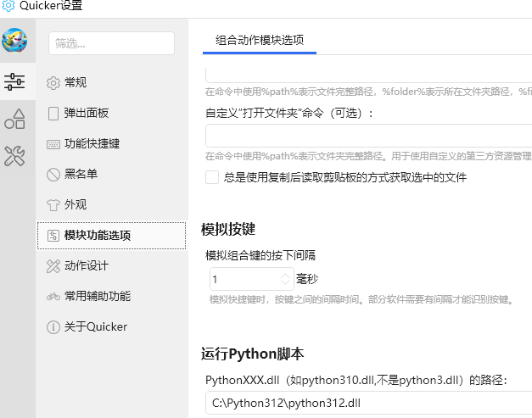Click the 模拟组合键的按下间隔 label

click(260, 255)
